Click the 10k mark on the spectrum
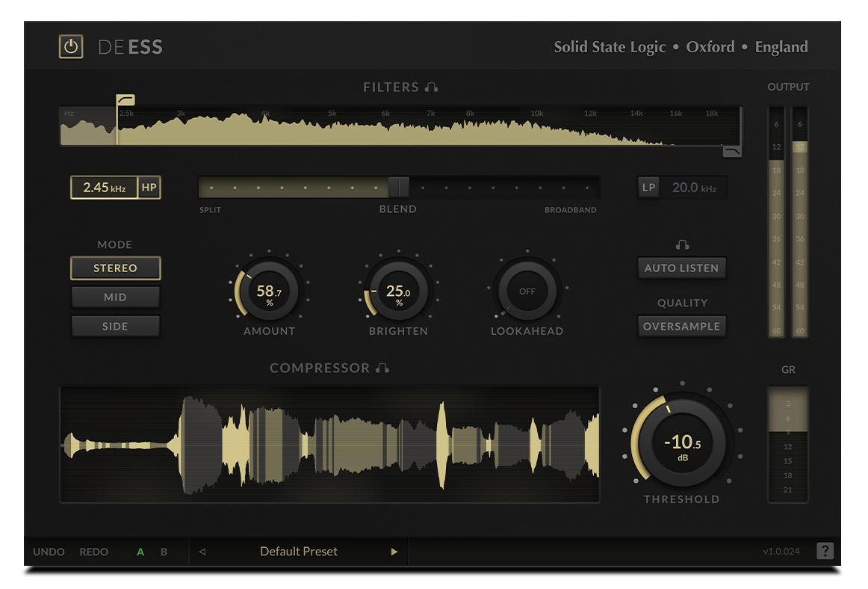868x589 pixels. (x=537, y=114)
